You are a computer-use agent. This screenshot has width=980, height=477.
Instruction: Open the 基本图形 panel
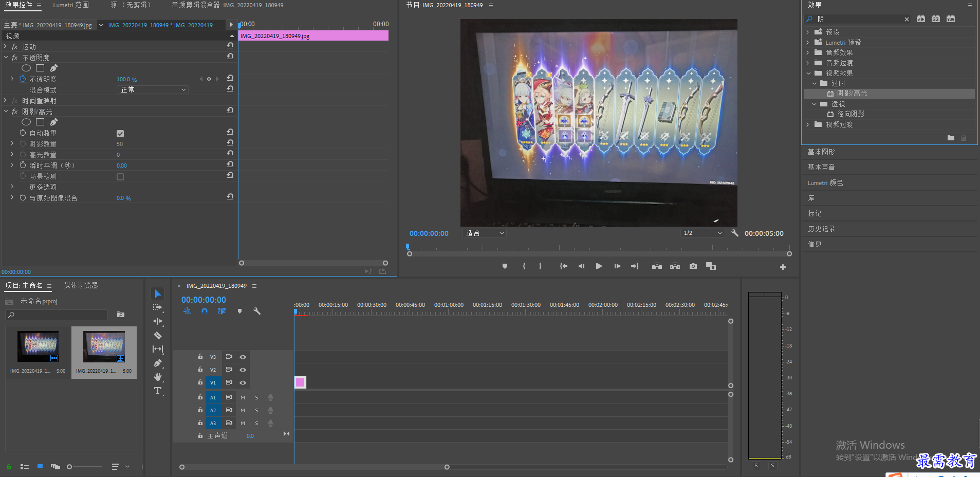click(x=821, y=152)
